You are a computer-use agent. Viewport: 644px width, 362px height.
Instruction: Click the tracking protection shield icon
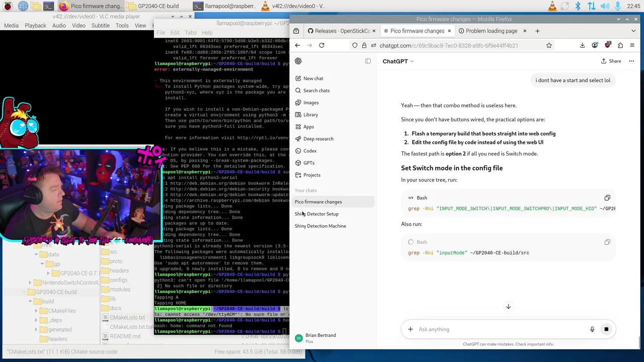(x=355, y=45)
